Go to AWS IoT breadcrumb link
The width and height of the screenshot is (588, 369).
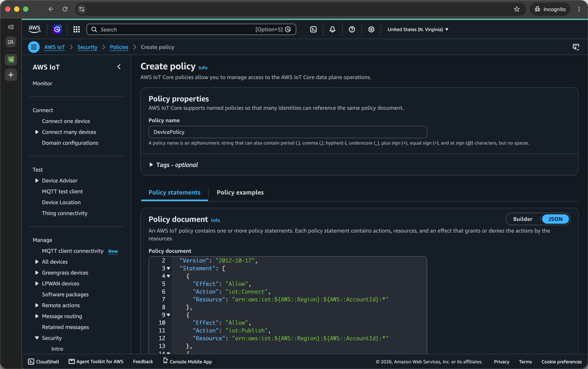point(54,47)
